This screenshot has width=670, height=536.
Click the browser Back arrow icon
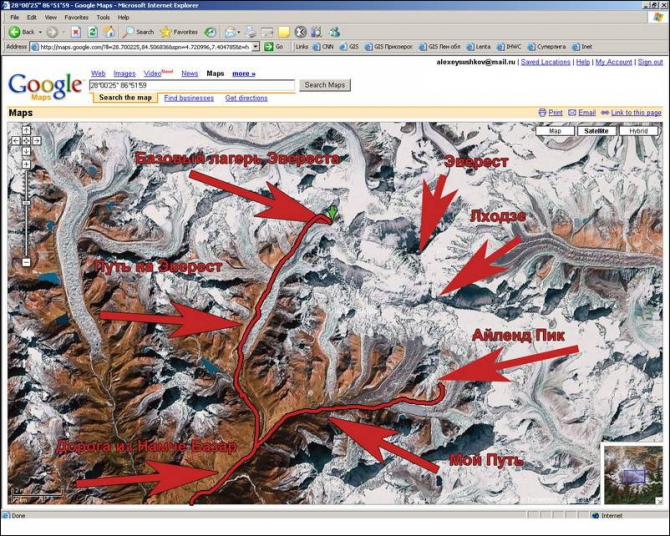(15, 32)
